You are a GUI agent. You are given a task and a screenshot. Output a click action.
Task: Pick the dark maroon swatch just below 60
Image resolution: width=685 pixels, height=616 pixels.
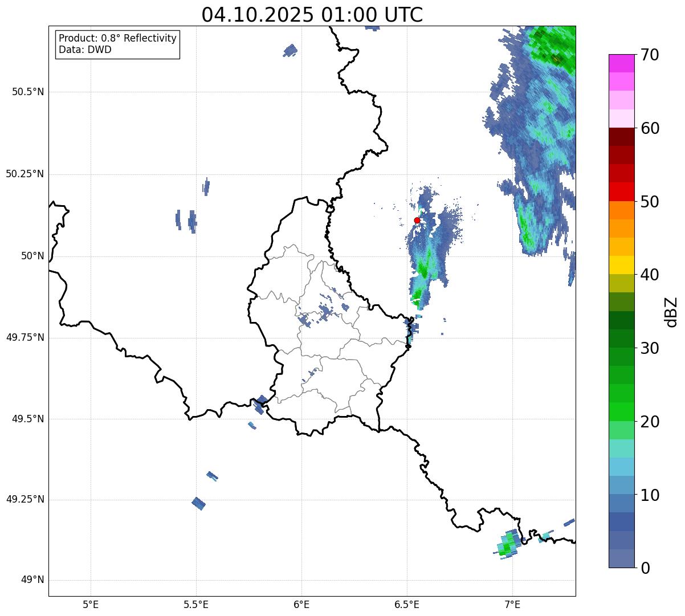pos(622,137)
